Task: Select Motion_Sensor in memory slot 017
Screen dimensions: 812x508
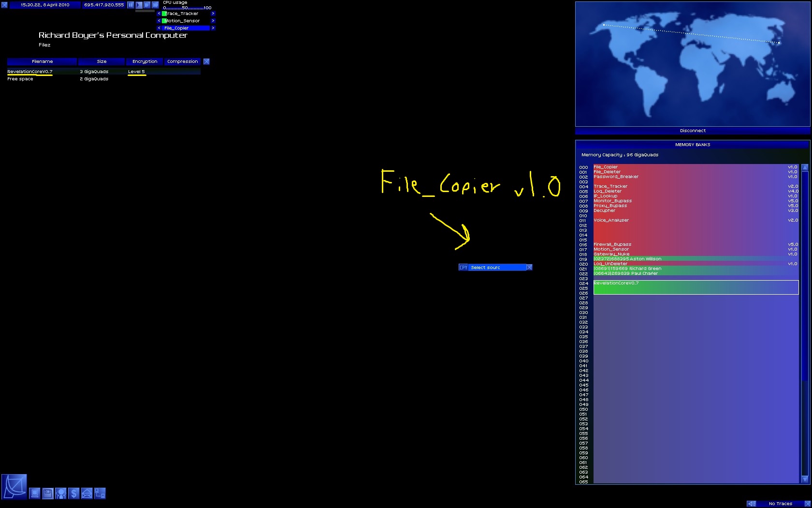Action: click(696, 249)
